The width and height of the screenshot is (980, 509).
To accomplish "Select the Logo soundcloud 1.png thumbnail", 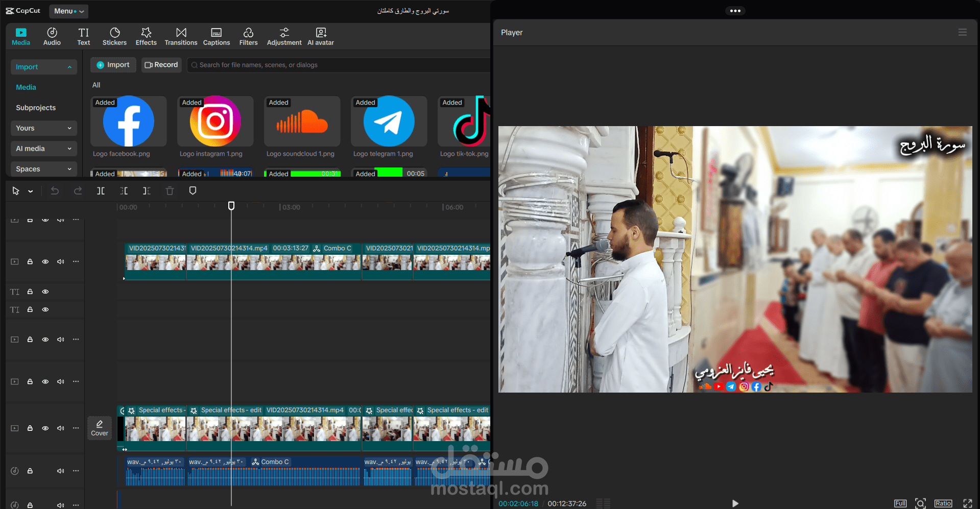I will (302, 122).
